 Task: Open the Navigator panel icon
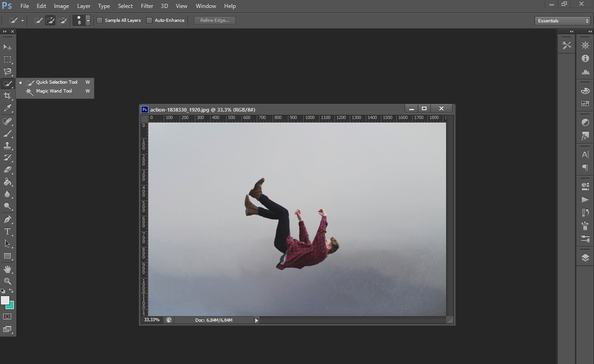(585, 45)
